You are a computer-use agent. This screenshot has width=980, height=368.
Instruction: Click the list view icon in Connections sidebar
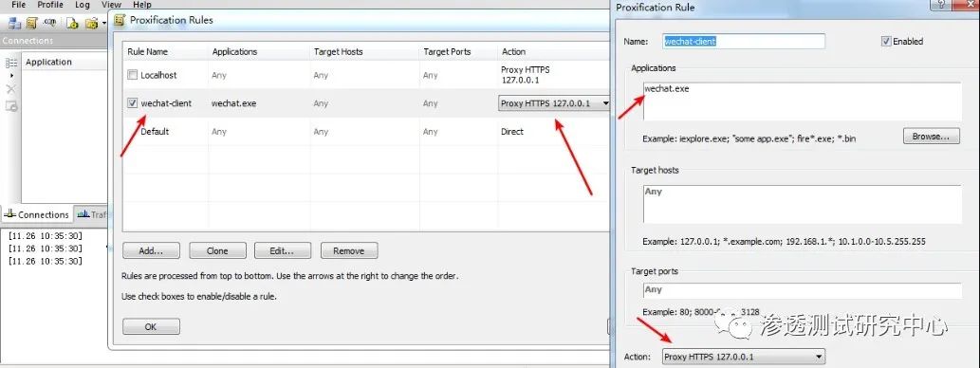tap(11, 63)
